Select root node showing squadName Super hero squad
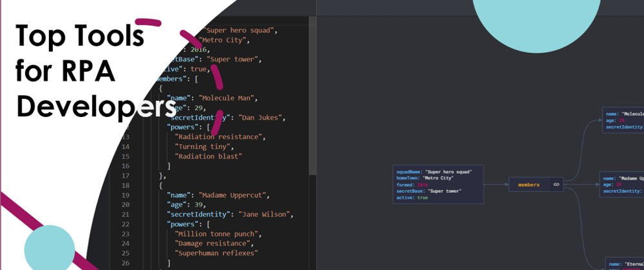 click(x=438, y=184)
